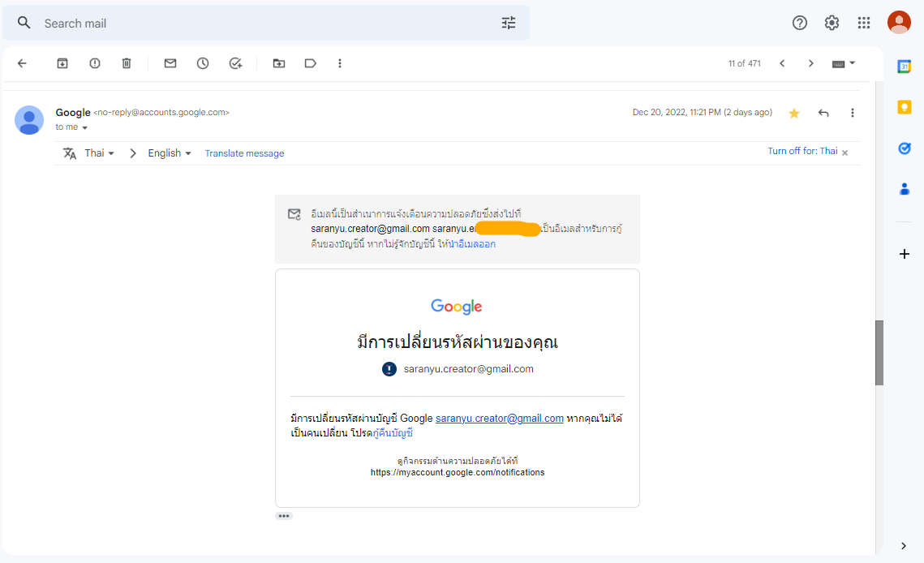Screen dimensions: 924x563
Task: Report this email as spam
Action: click(95, 63)
